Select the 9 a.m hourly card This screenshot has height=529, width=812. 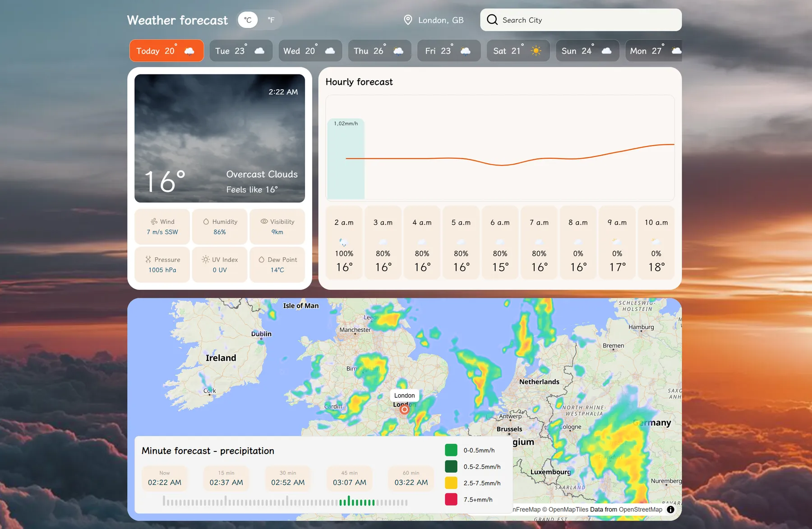click(x=617, y=243)
